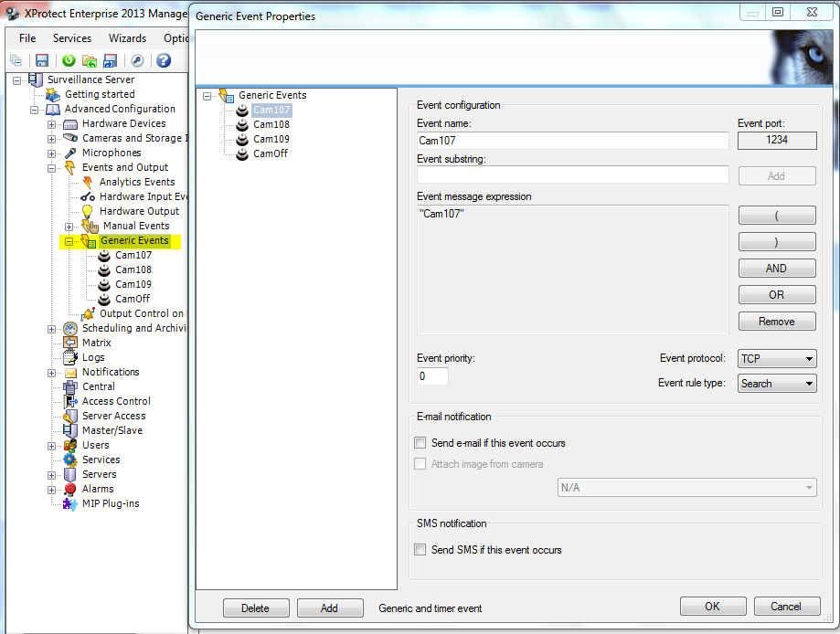Collapse the Advanced Configuration node
The image size is (840, 634).
[35, 110]
